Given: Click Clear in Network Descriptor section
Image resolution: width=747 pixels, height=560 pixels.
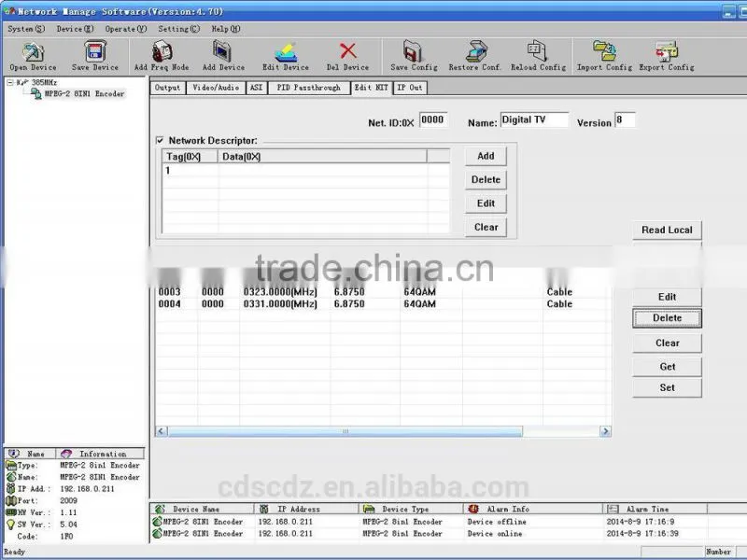Looking at the screenshot, I should (486, 228).
